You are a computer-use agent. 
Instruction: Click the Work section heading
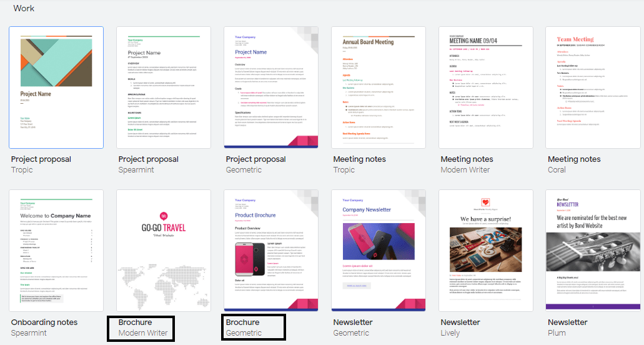pos(24,8)
